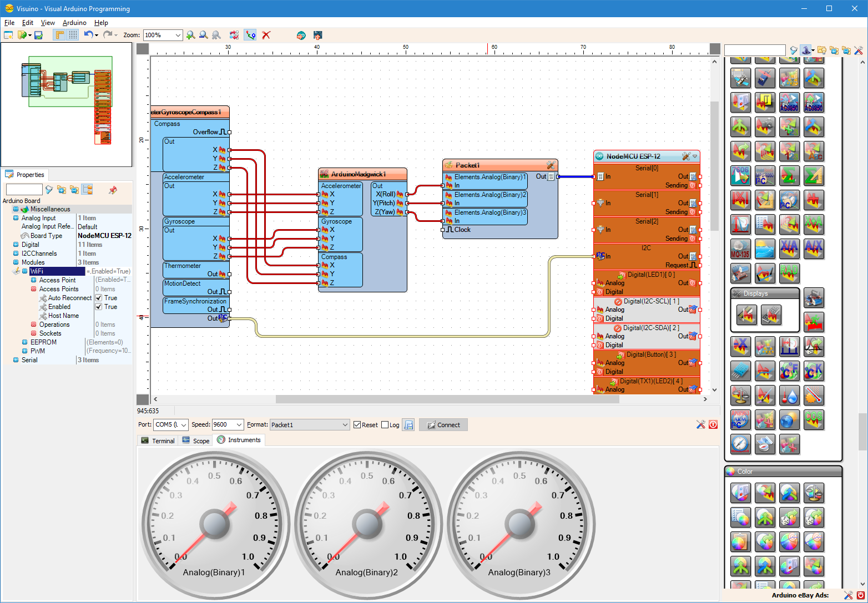This screenshot has height=603, width=868.
Task: Click the pin icon in Properties panel
Action: pyautogui.click(x=113, y=190)
